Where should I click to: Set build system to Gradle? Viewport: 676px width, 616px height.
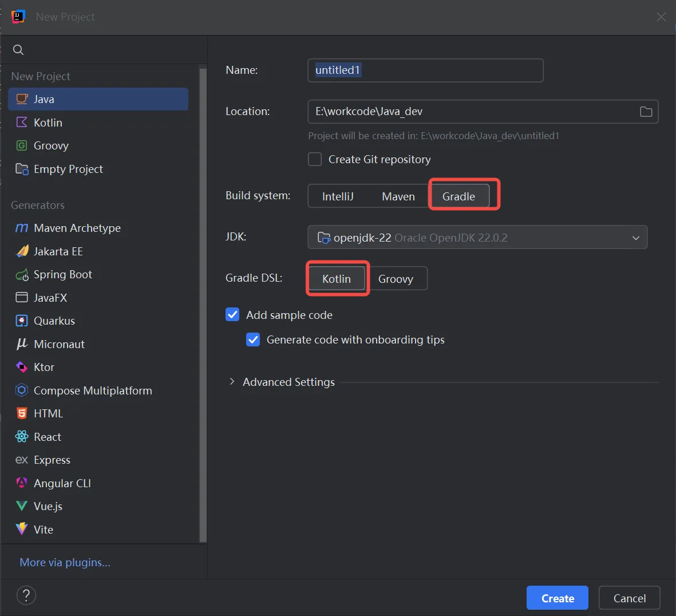[x=458, y=196]
